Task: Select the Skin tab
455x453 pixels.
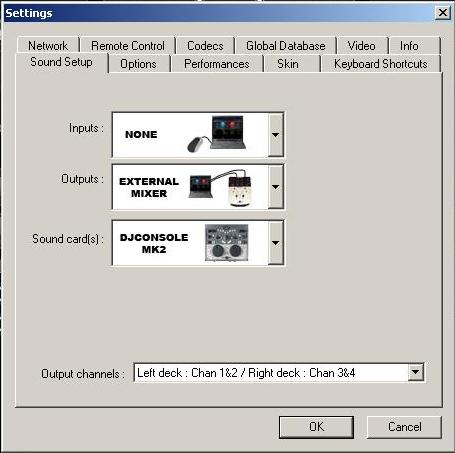Action: coord(288,64)
